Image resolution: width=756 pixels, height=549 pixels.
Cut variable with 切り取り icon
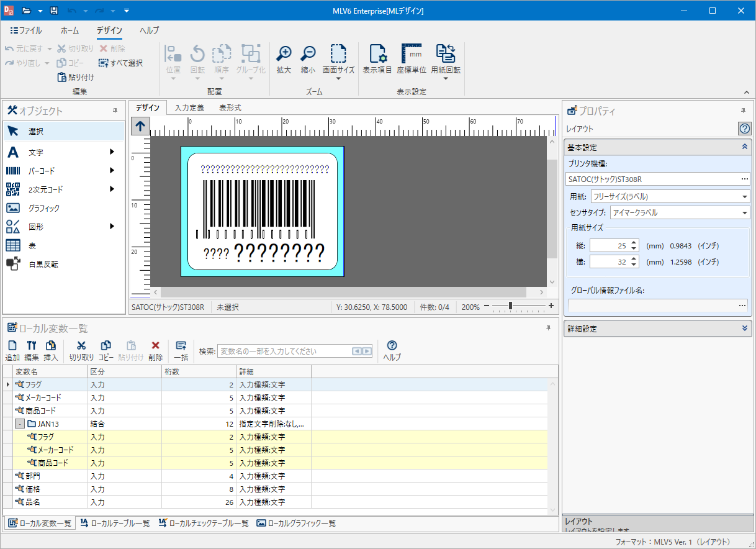pos(81,351)
